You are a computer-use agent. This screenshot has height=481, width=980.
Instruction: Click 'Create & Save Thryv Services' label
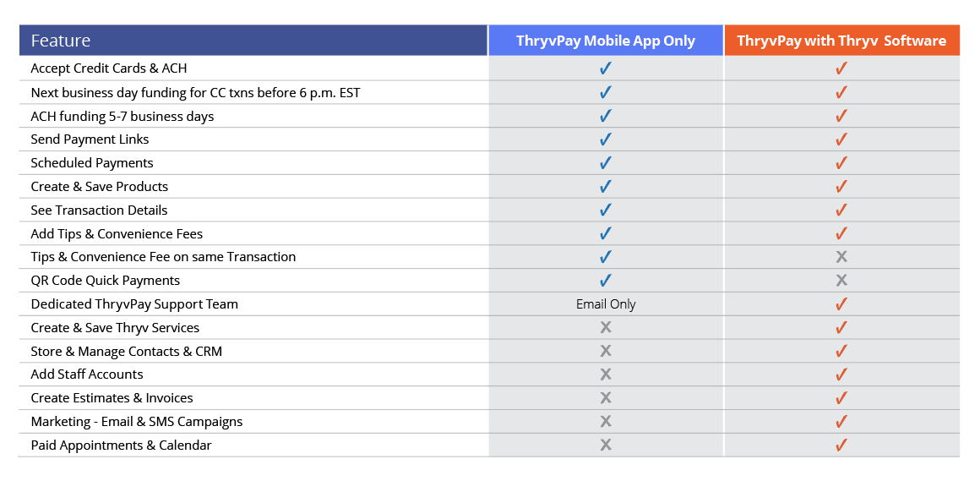[115, 328]
